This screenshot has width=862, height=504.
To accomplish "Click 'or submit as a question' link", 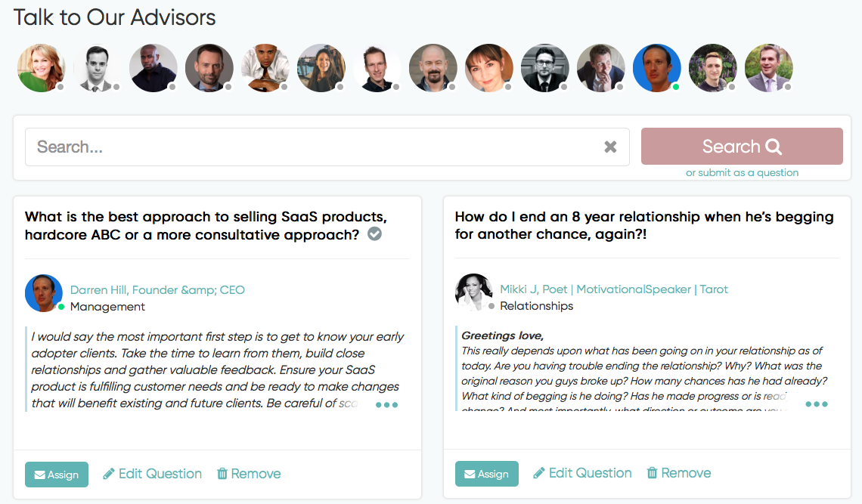I will (x=742, y=172).
